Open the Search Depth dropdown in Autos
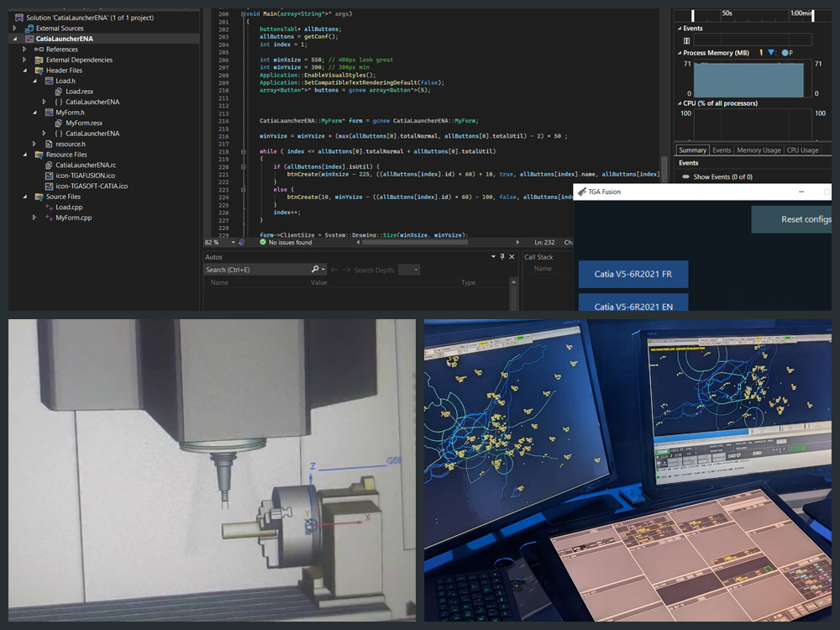The height and width of the screenshot is (630, 840). [410, 270]
